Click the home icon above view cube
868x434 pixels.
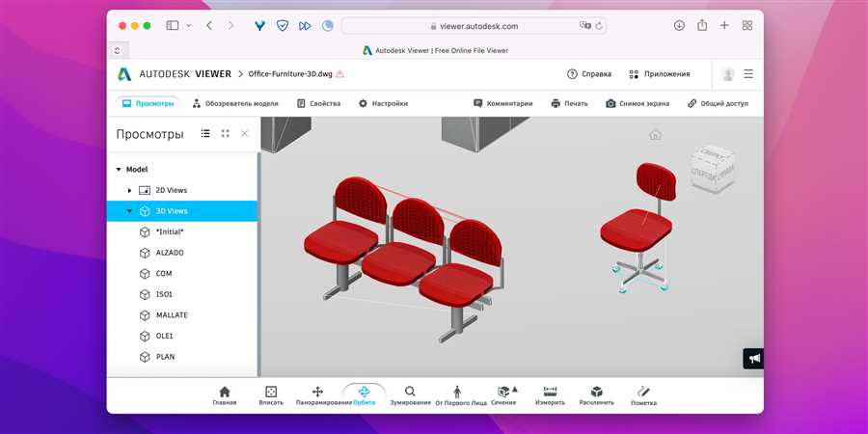(656, 135)
